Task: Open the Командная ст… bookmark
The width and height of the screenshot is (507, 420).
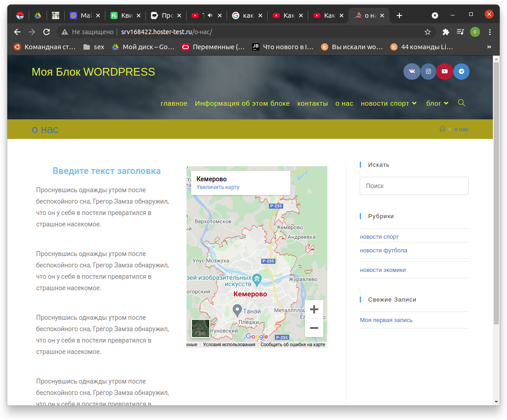Action: point(45,47)
